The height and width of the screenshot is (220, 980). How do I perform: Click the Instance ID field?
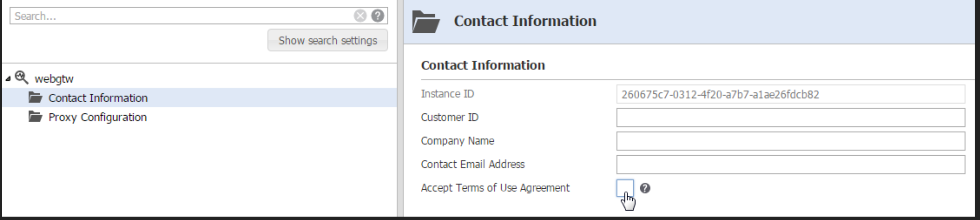[x=791, y=94]
